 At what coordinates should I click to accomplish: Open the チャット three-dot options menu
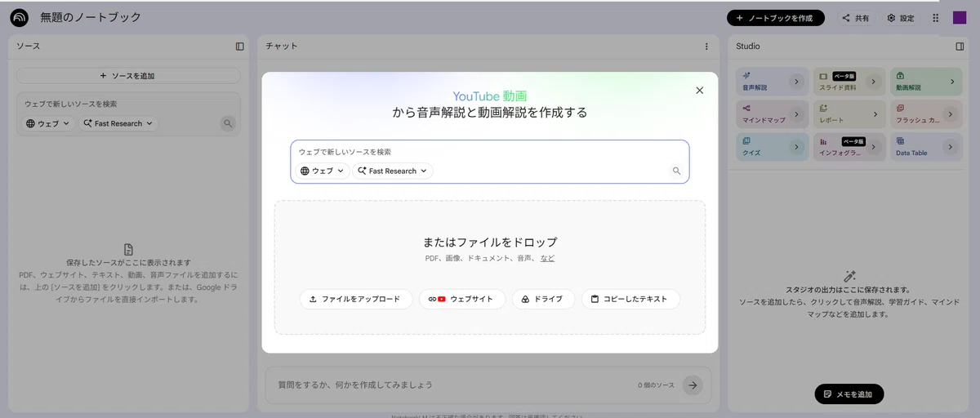click(706, 47)
